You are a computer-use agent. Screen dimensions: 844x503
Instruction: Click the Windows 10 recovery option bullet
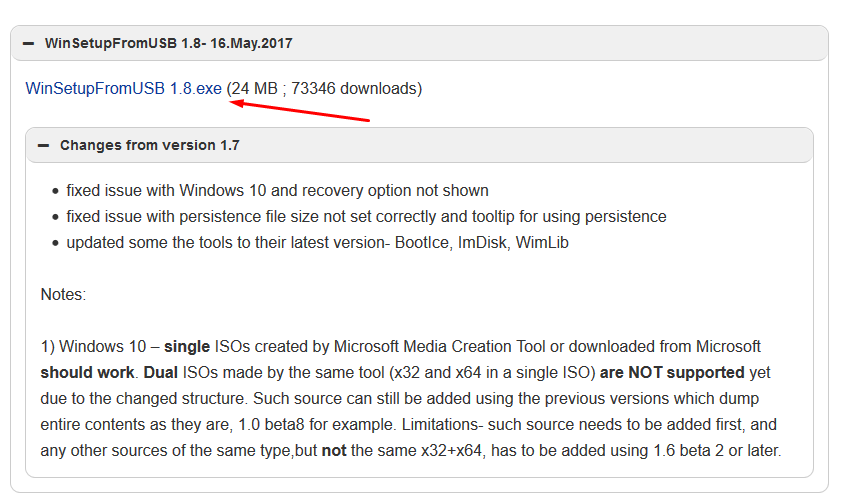277,190
